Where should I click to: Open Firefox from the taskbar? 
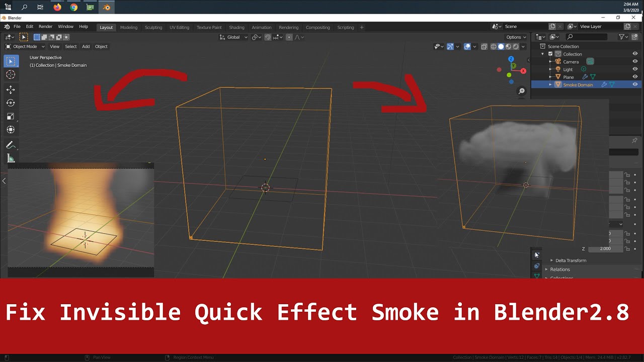pos(57,7)
